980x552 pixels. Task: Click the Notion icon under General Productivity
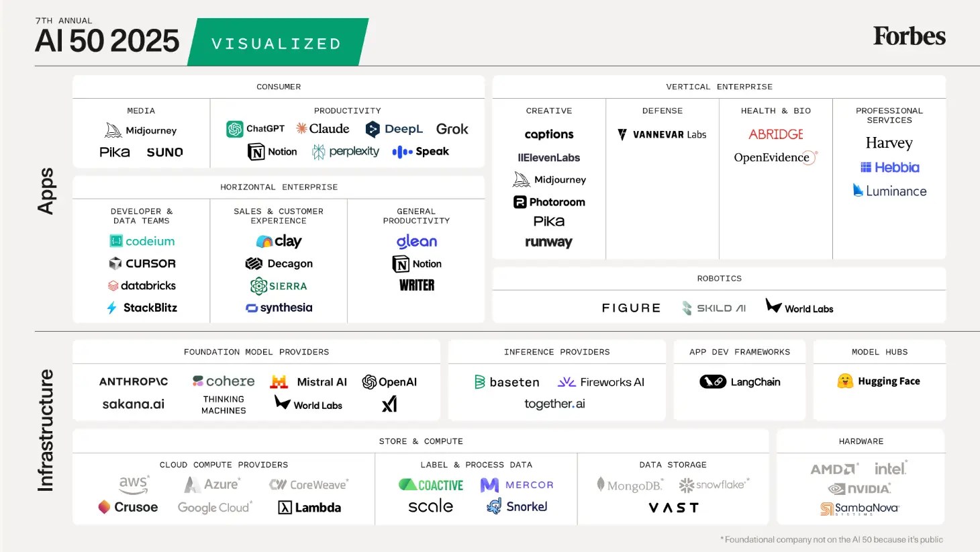(x=401, y=264)
